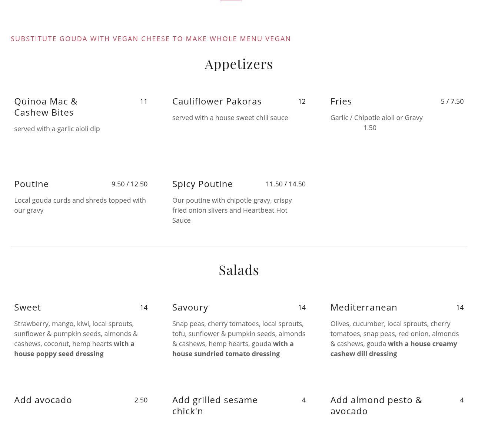Viewport: 478px width, 448px height.
Task: Click the creamy cashew dill dressing text
Action: pos(394,349)
